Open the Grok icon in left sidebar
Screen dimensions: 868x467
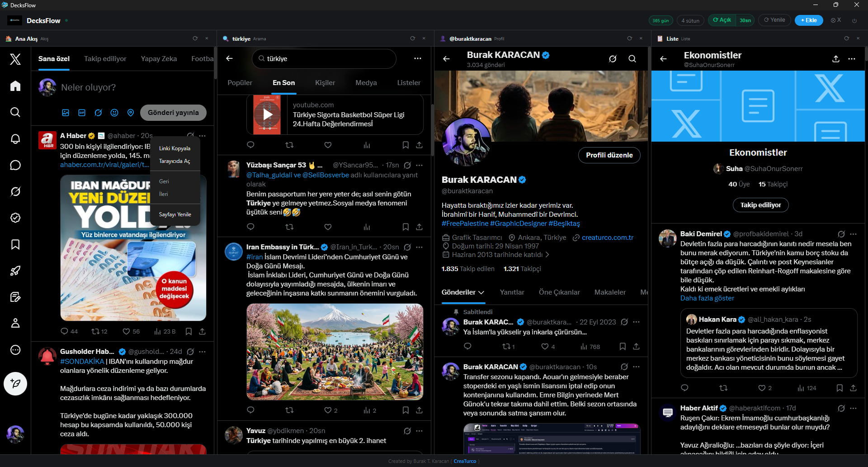[15, 192]
